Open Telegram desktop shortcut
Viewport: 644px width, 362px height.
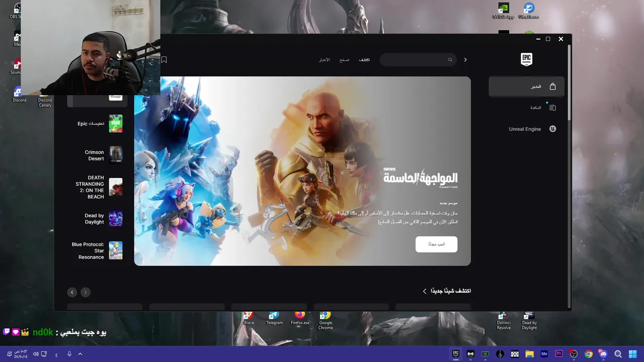pyautogui.click(x=274, y=319)
